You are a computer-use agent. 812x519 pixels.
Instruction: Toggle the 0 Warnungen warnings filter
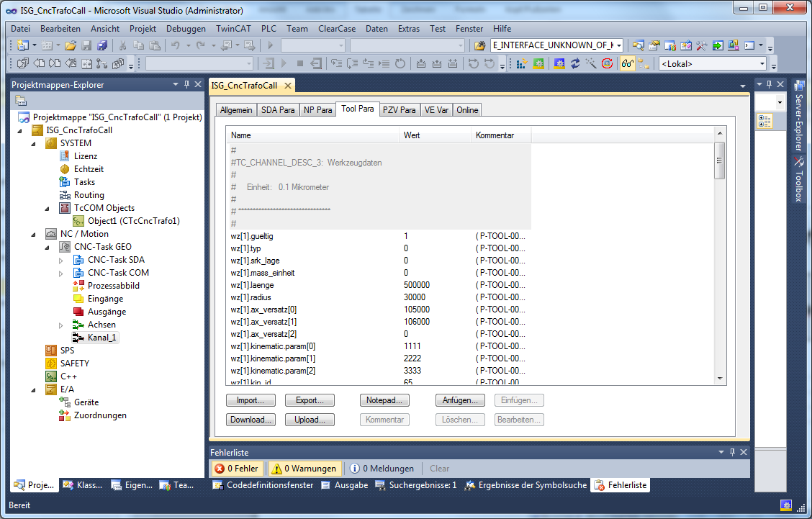coord(304,468)
